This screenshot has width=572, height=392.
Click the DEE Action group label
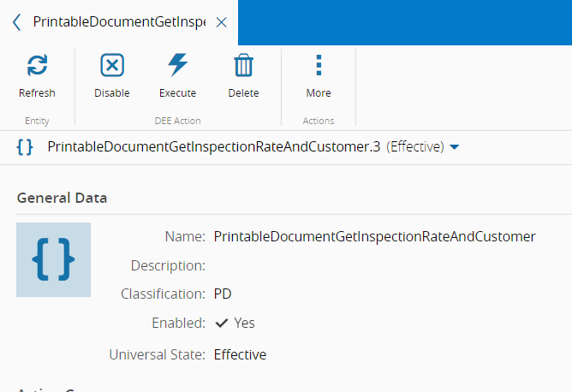[x=177, y=121]
